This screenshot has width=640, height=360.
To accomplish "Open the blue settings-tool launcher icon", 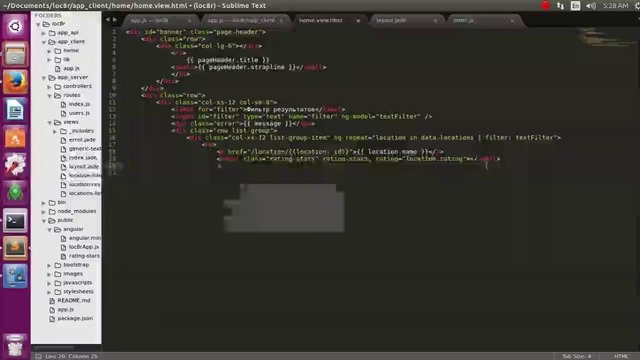I will click(15, 276).
